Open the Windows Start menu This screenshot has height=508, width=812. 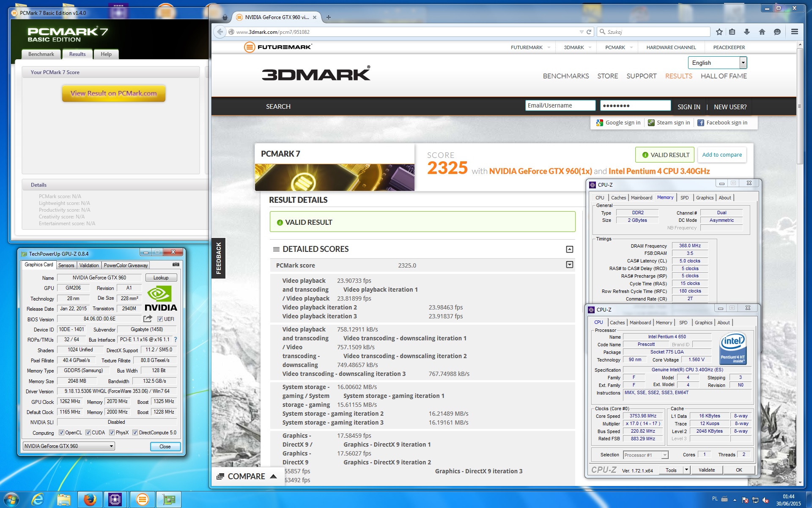pyautogui.click(x=11, y=500)
